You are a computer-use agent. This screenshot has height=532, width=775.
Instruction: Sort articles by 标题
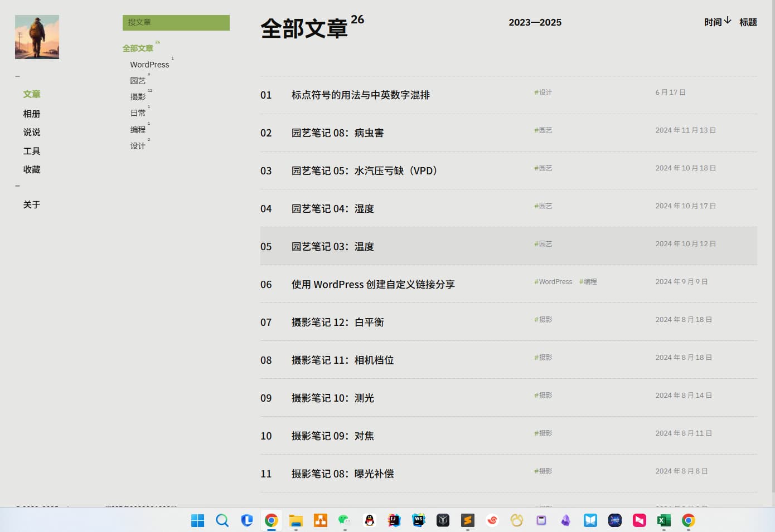pyautogui.click(x=748, y=22)
